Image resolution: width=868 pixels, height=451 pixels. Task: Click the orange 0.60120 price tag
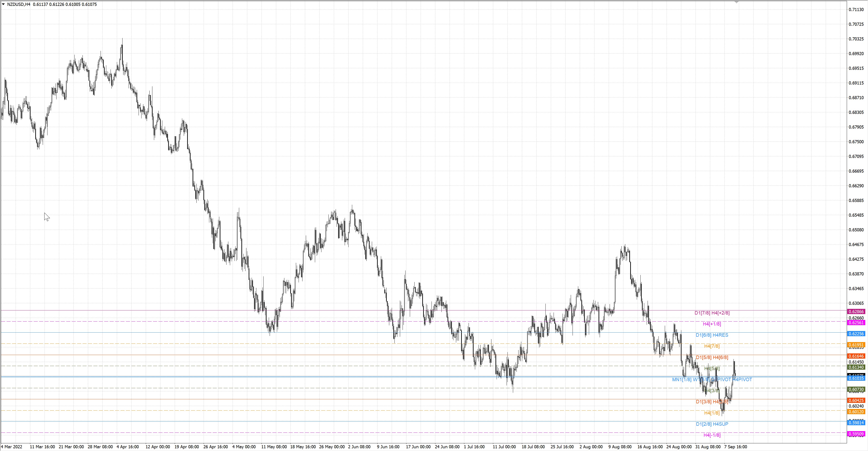856,412
